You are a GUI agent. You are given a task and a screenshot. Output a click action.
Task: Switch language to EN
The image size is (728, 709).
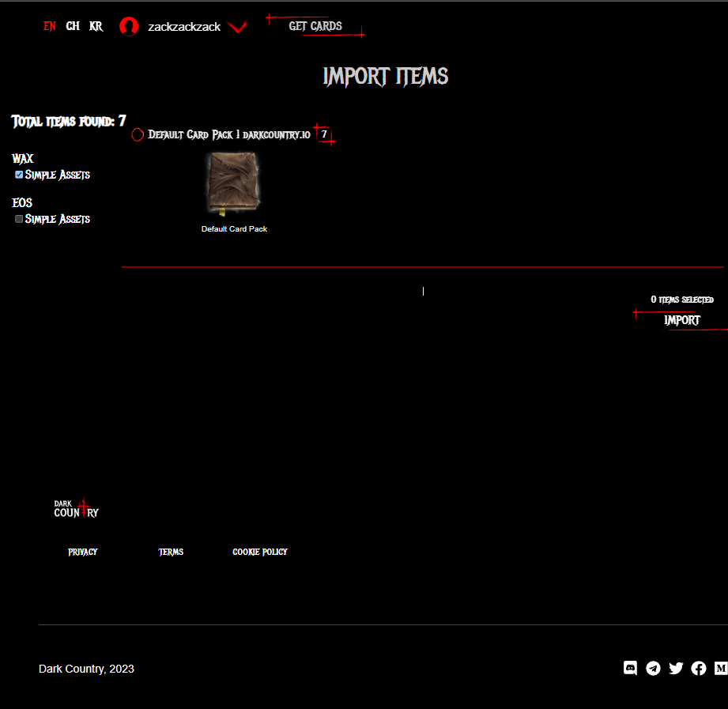(x=50, y=26)
